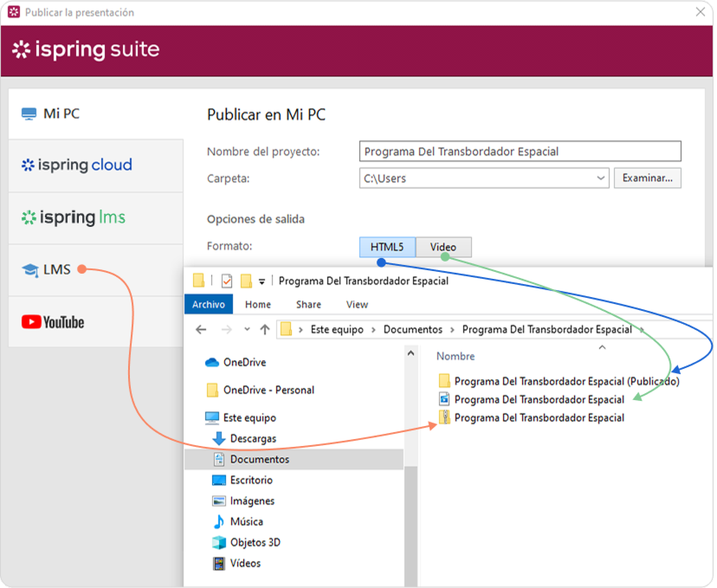Click the Nombre del proyecto text field
This screenshot has height=588, width=717.
point(520,152)
